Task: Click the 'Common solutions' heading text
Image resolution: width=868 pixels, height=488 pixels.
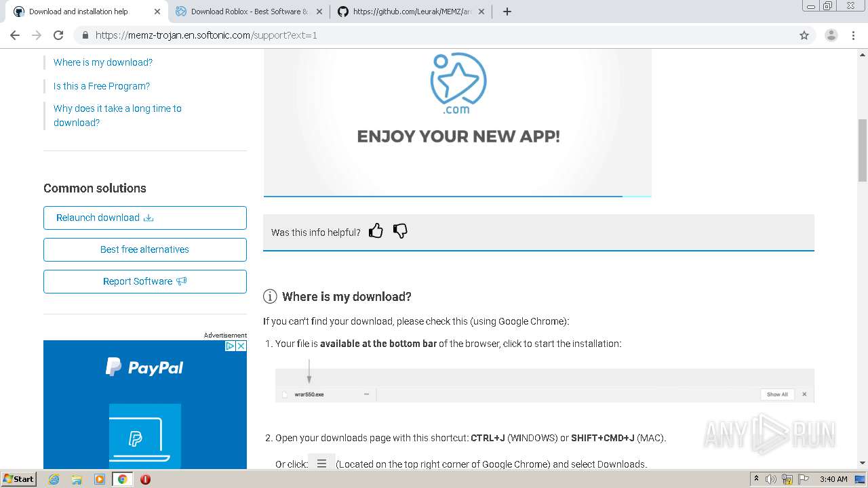Action: (x=95, y=188)
